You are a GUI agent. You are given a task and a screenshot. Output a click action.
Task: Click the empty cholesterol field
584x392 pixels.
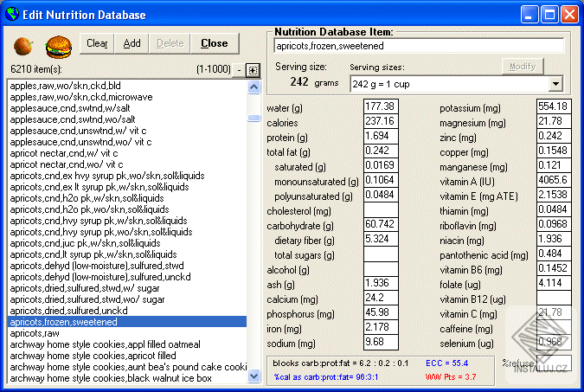coord(380,210)
